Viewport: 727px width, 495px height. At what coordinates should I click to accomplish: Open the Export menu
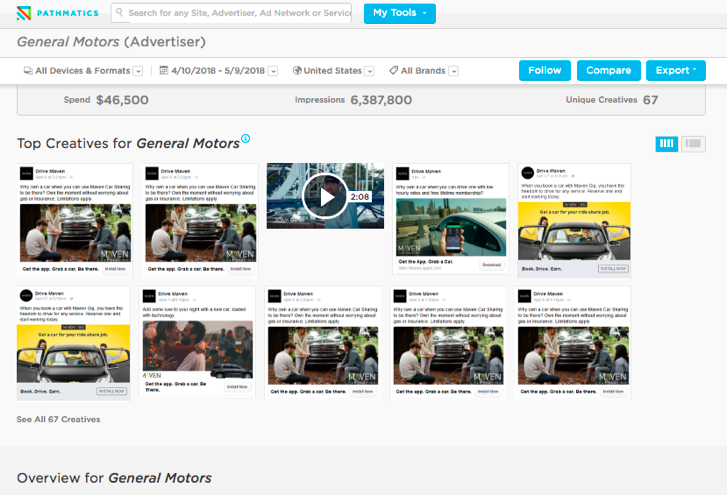tap(674, 70)
